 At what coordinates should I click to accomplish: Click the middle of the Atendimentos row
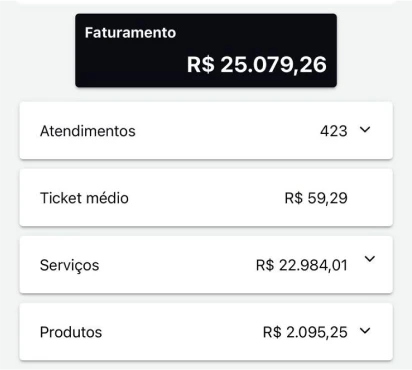click(x=206, y=131)
